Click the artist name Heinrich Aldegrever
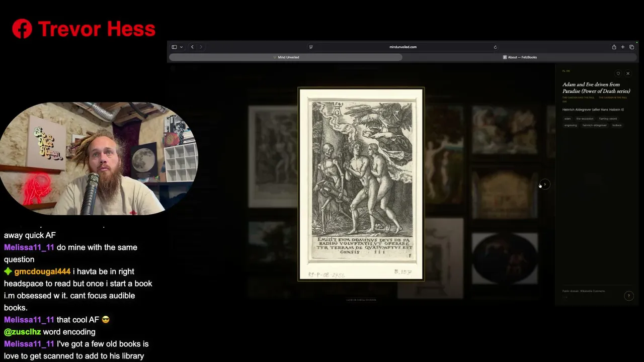The height and width of the screenshot is (362, 644). pyautogui.click(x=593, y=110)
